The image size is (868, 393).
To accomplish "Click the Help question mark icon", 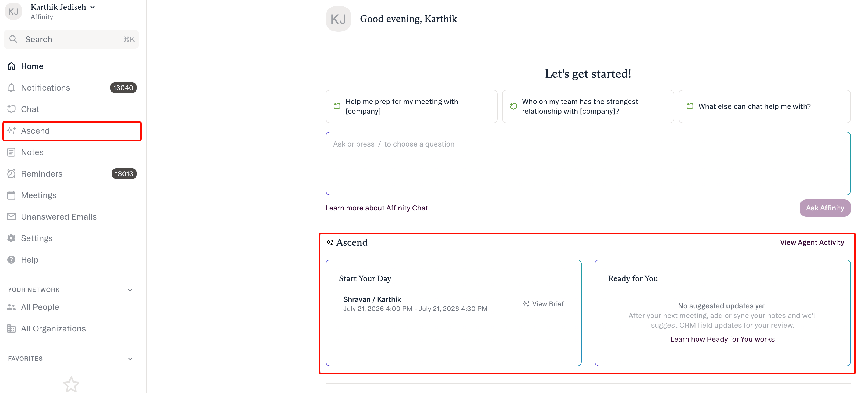I will pyautogui.click(x=12, y=260).
